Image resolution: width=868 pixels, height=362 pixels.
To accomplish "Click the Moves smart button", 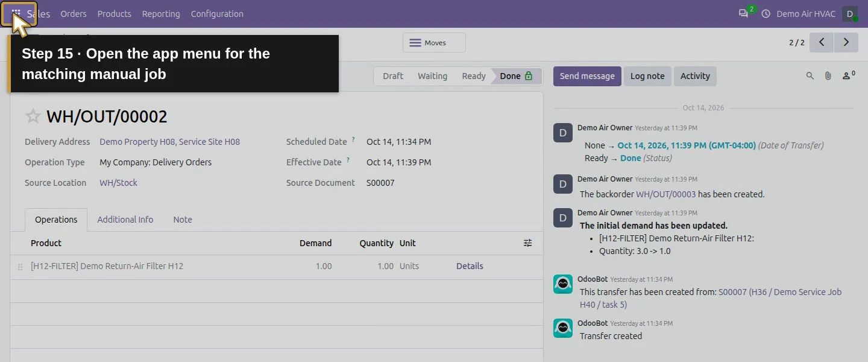I will 434,43.
